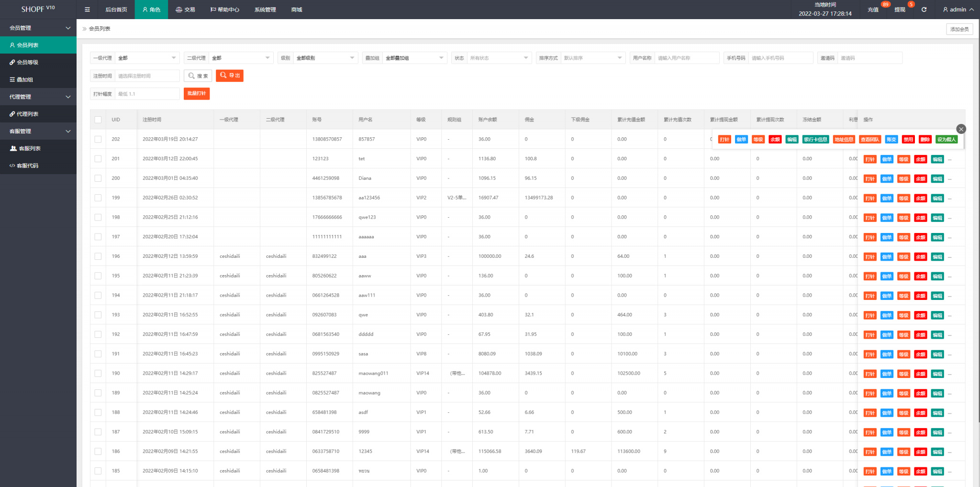This screenshot has height=487, width=980.
Task: Open the 系统管理 top menu
Action: pyautogui.click(x=265, y=10)
